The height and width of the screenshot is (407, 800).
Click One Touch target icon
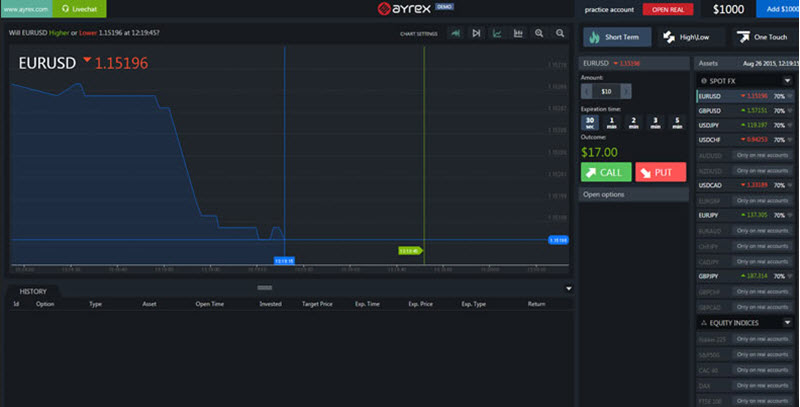743,37
